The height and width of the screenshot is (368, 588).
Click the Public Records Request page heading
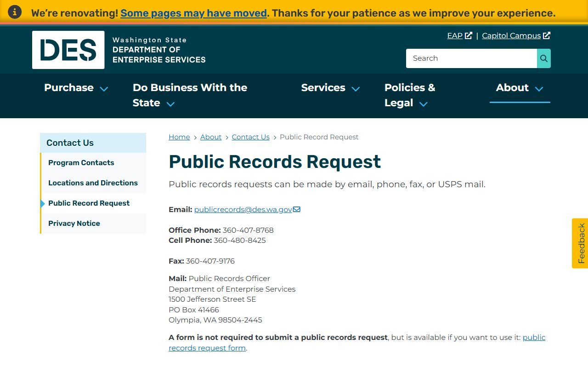click(275, 162)
